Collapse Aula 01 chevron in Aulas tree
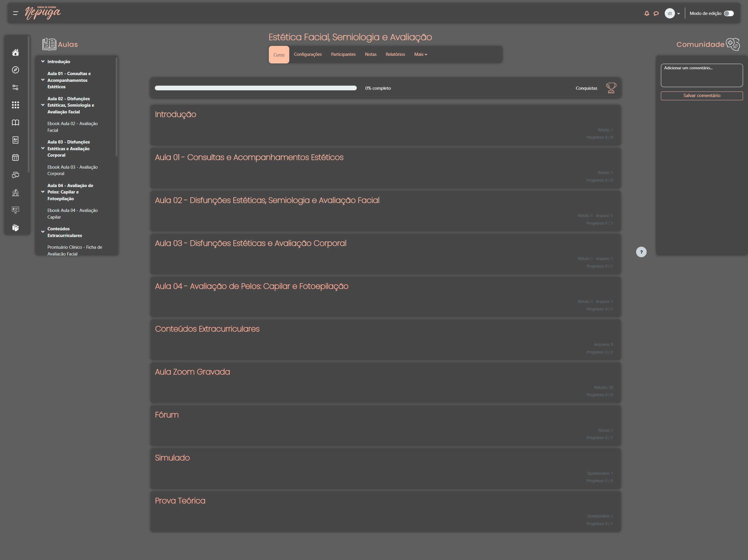Screen dimensions: 748x560 click(x=43, y=80)
